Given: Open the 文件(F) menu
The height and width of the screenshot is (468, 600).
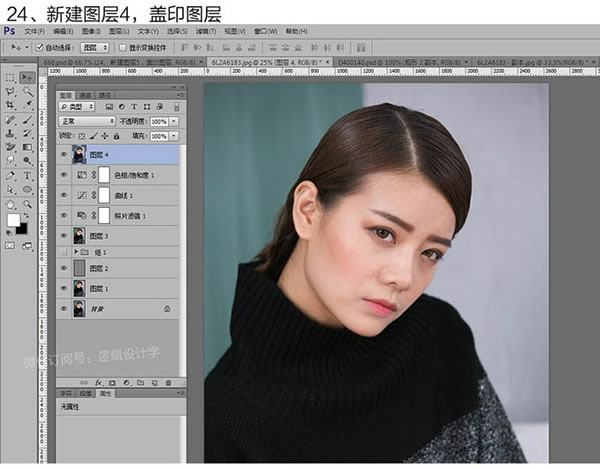Looking at the screenshot, I should click(x=34, y=31).
